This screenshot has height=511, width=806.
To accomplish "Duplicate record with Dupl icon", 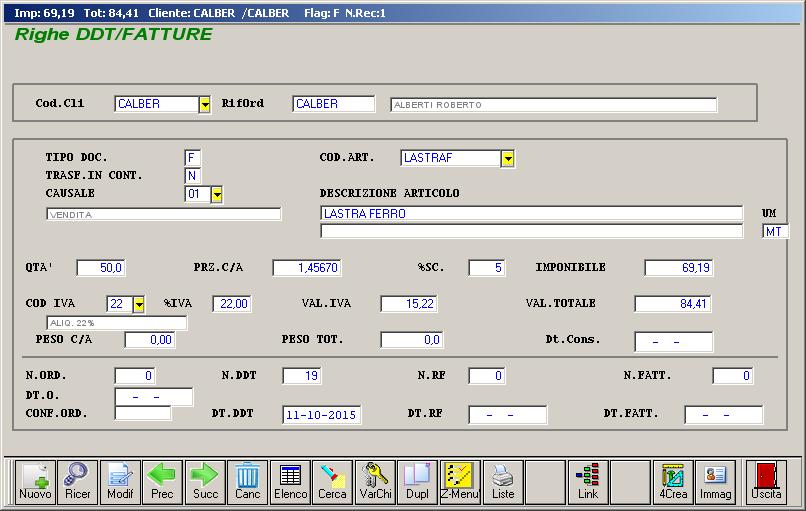I will [417, 482].
